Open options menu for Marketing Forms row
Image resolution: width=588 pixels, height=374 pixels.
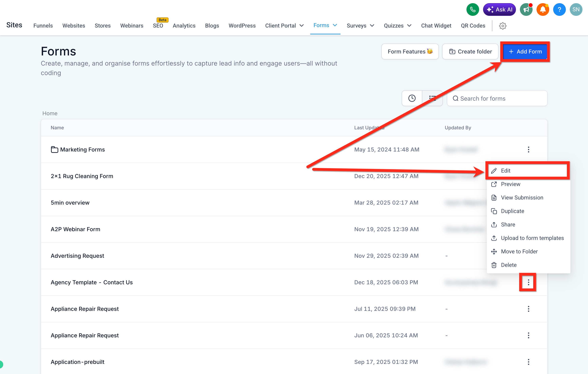[x=528, y=149]
